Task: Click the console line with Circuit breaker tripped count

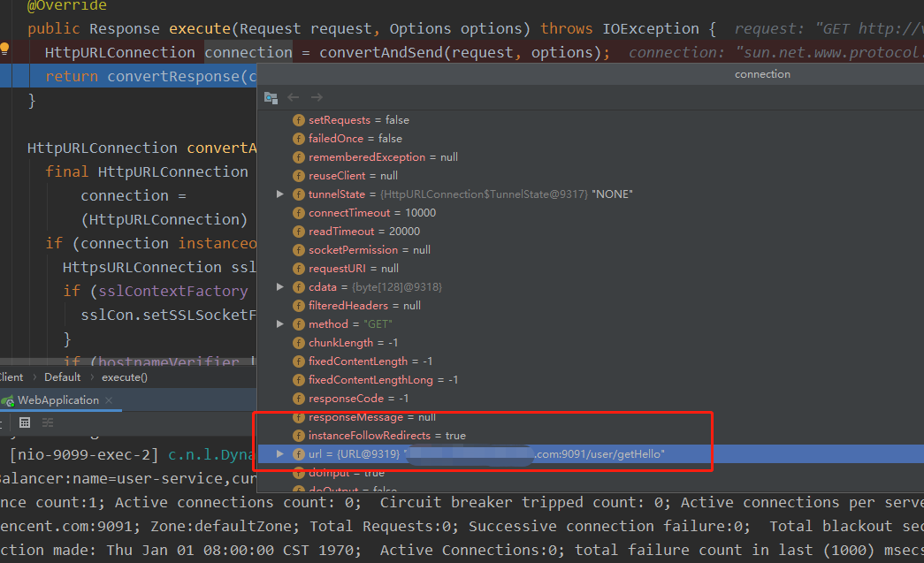Action: (462, 502)
